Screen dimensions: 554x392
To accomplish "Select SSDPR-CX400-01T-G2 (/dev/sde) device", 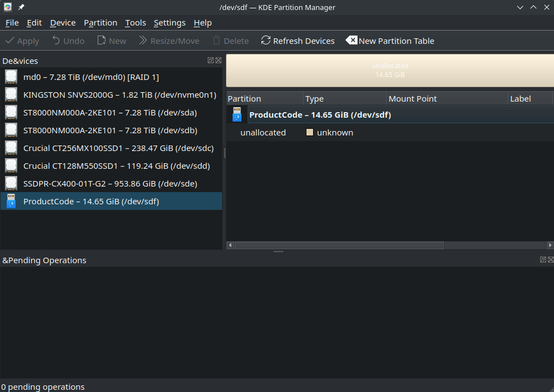I will click(x=111, y=183).
